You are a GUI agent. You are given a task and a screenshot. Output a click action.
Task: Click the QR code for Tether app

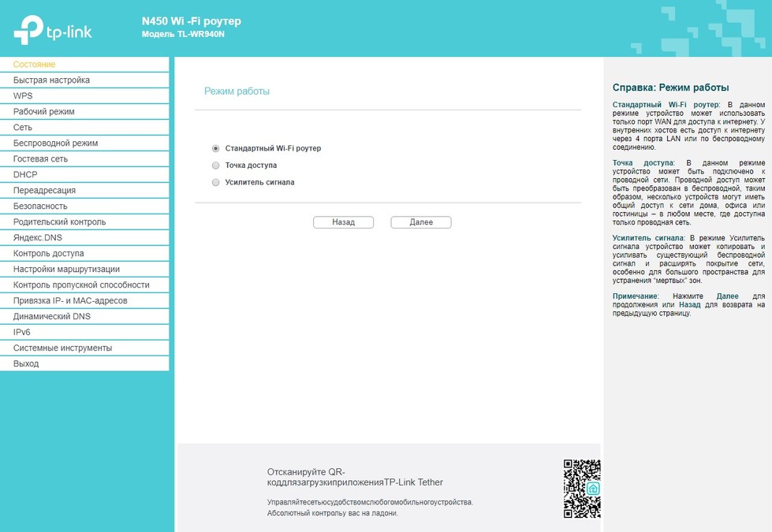pos(582,489)
